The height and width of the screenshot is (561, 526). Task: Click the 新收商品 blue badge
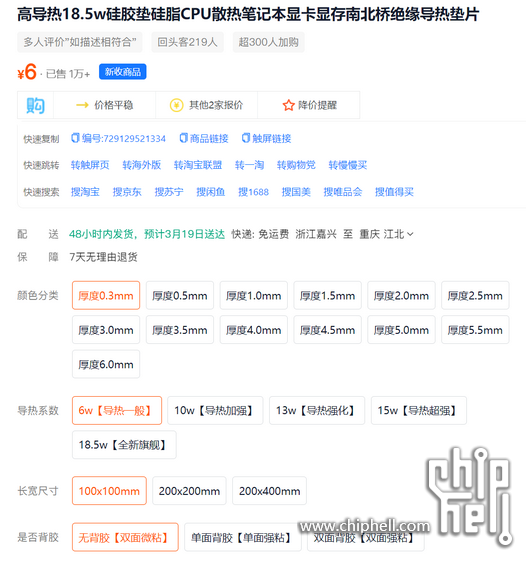click(123, 72)
